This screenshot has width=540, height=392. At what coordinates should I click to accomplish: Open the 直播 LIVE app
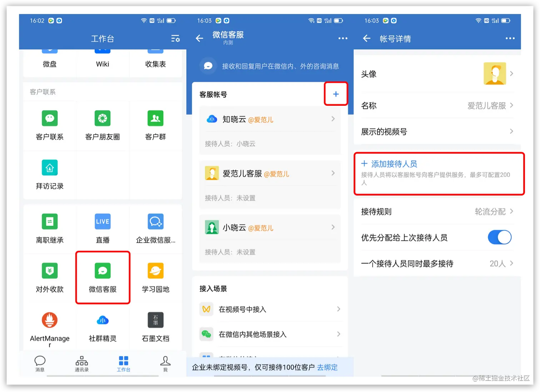(x=102, y=229)
